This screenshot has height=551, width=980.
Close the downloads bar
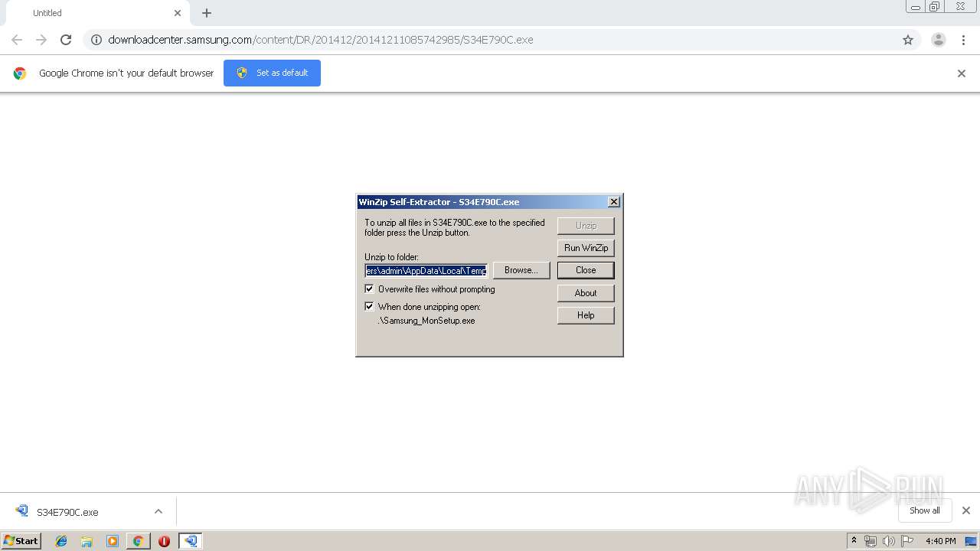[x=966, y=510]
